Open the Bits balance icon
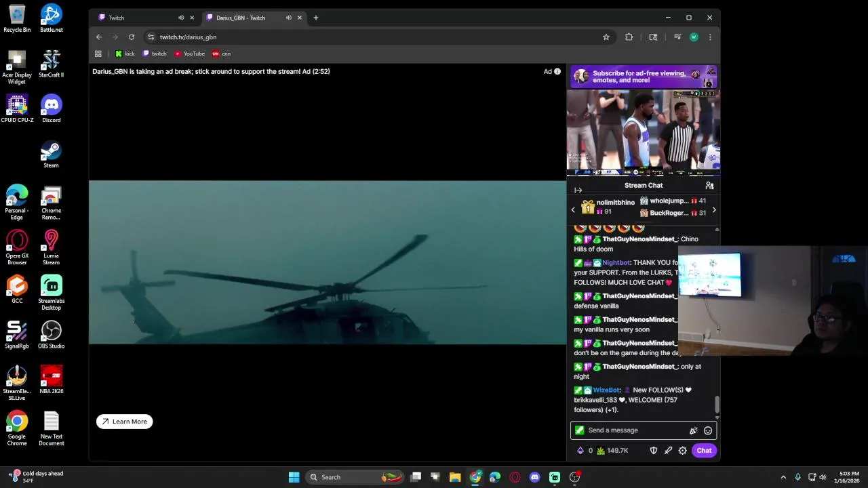868x488 pixels. point(585,451)
